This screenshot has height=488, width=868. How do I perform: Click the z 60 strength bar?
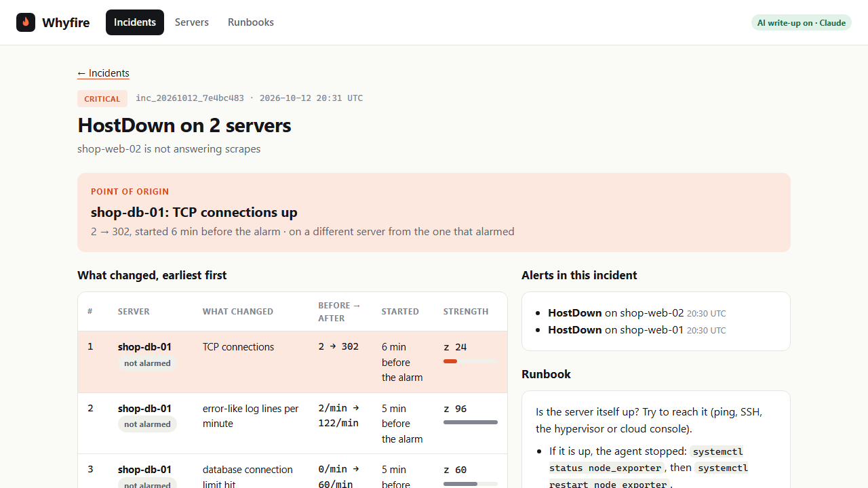tap(471, 484)
